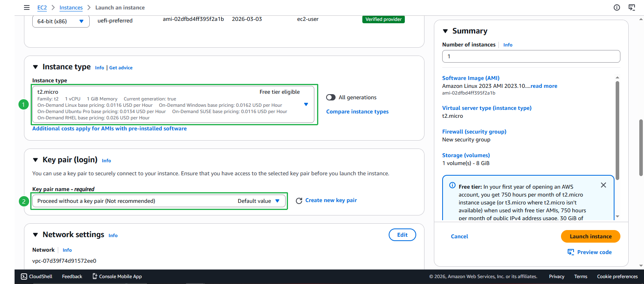Click the uefi-preferred boot mode text

115,20
